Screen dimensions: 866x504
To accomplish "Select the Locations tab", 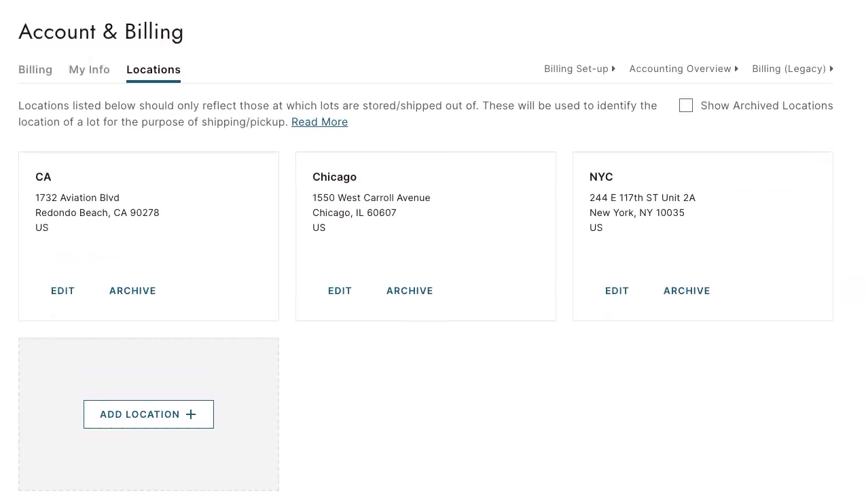I will pyautogui.click(x=154, y=69).
